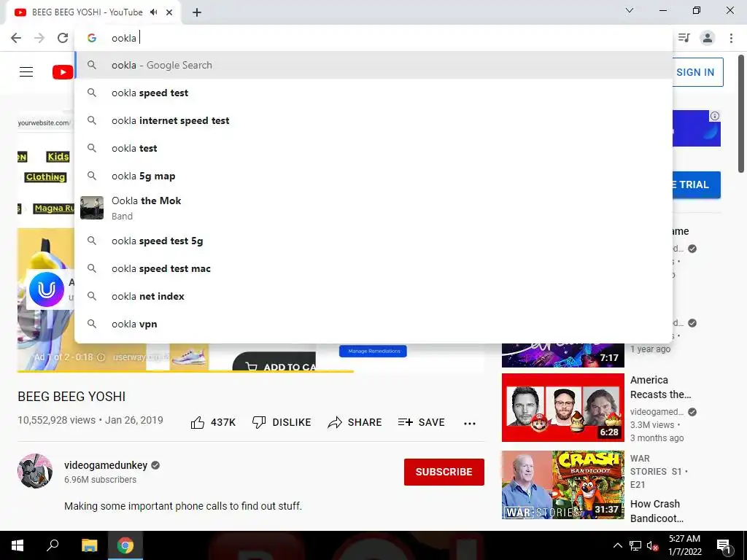Choose the 'ookla test' suggestion

(374, 148)
